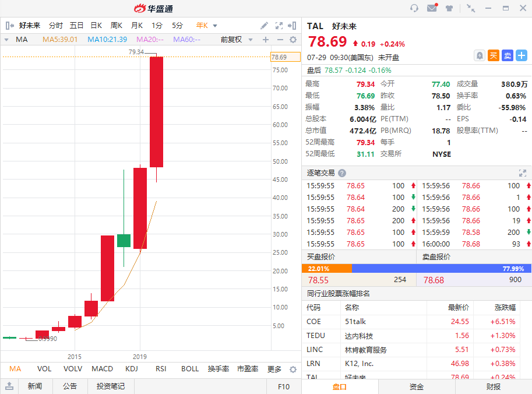Select the BOLL indicator
This screenshot has height=394, width=532.
[x=189, y=369]
